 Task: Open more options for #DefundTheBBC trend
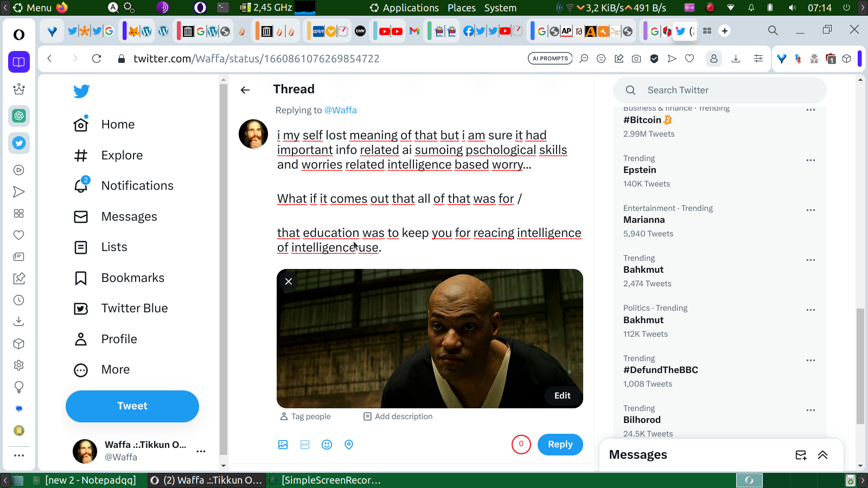(810, 360)
